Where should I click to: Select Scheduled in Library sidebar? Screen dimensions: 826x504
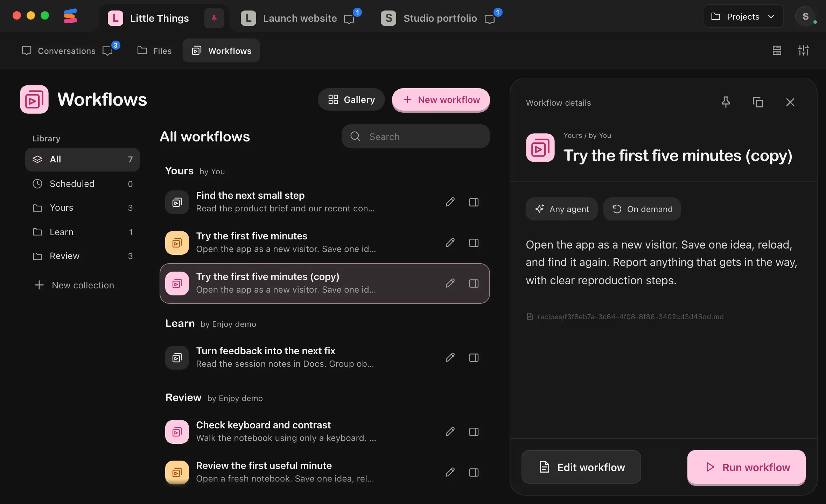[x=83, y=184]
